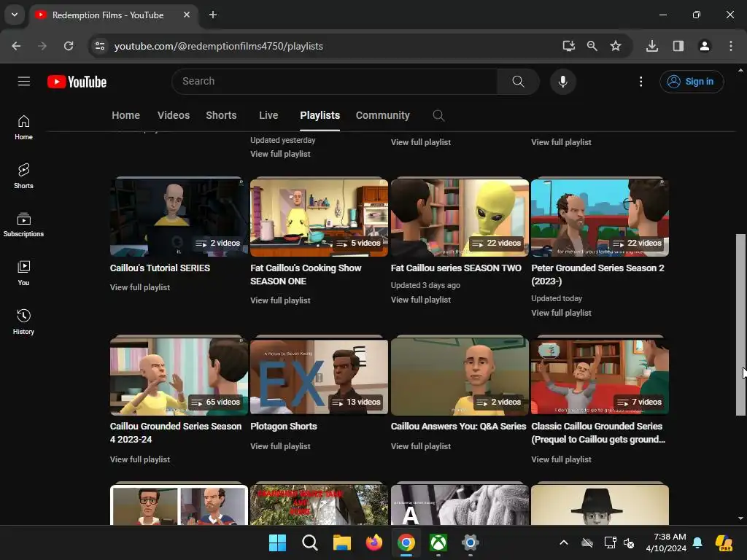View full playlist for Peter Grounded Series
747x560 pixels.
click(x=561, y=313)
